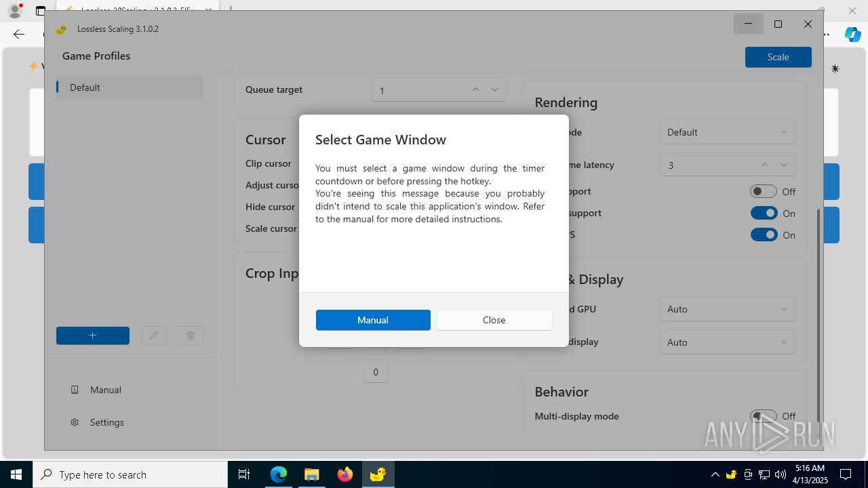This screenshot has width=868, height=488.
Task: Decrease the frame latency value
Action: [784, 165]
